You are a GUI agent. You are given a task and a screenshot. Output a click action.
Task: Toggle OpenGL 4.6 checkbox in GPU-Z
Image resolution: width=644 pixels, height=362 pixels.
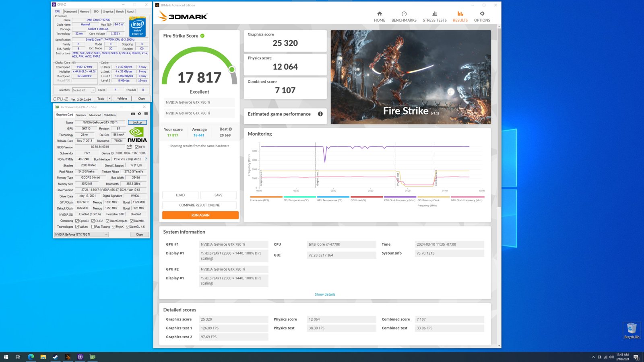pyautogui.click(x=128, y=226)
